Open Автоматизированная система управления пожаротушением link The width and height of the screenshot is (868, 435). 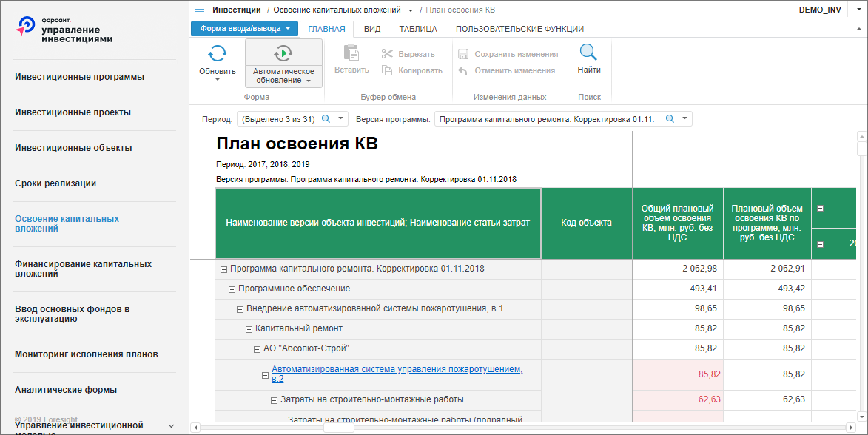pyautogui.click(x=397, y=374)
